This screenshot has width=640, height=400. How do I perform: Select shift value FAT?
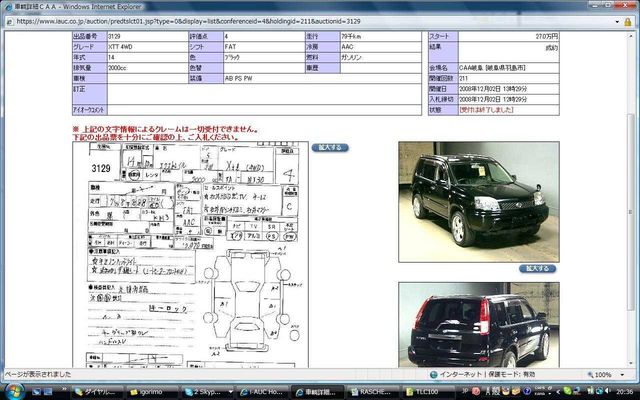coord(264,47)
